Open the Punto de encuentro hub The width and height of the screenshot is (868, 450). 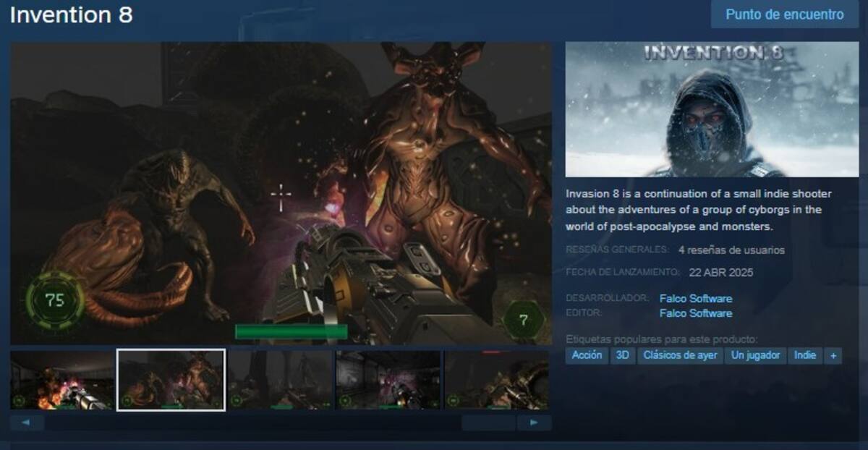(785, 14)
